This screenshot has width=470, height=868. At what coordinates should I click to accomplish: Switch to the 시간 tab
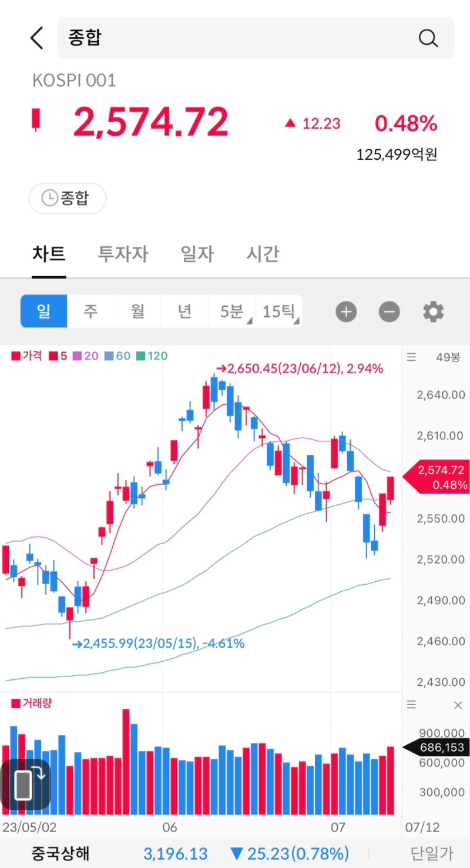coord(261,254)
